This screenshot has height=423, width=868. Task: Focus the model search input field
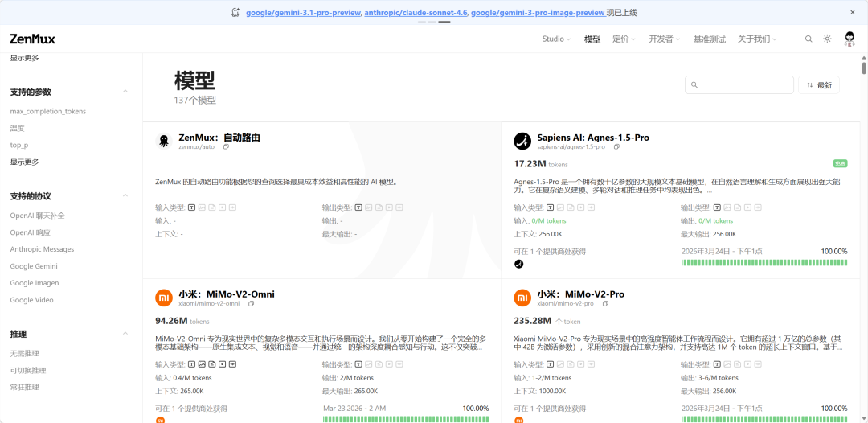pos(744,85)
